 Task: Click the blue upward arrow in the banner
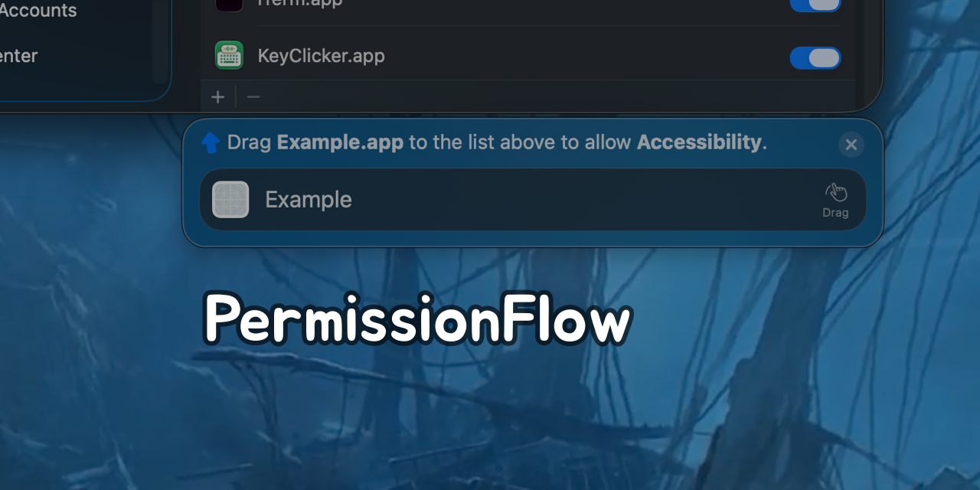coord(210,142)
